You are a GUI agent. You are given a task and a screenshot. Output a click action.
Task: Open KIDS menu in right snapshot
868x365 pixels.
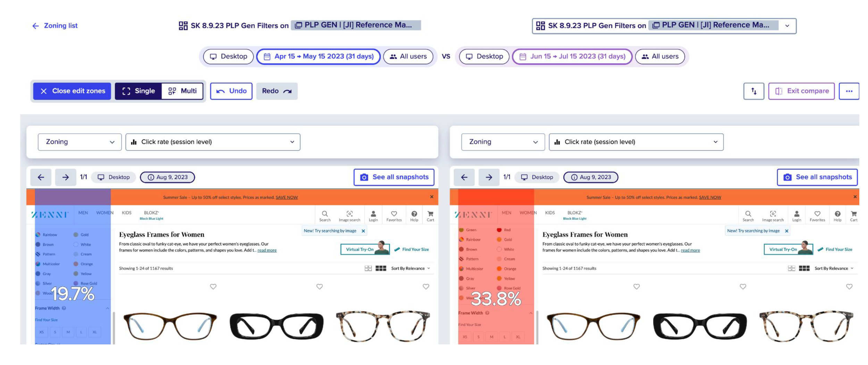550,213
